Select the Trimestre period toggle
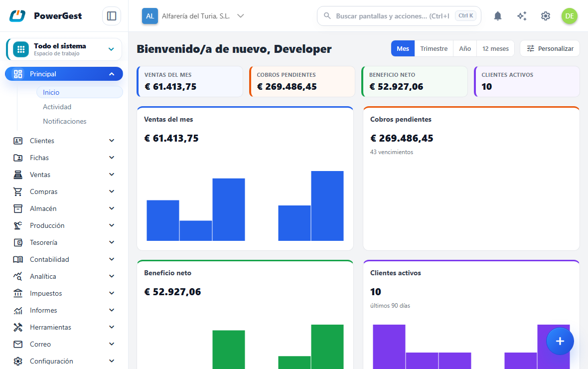This screenshot has height=369, width=588. point(434,48)
